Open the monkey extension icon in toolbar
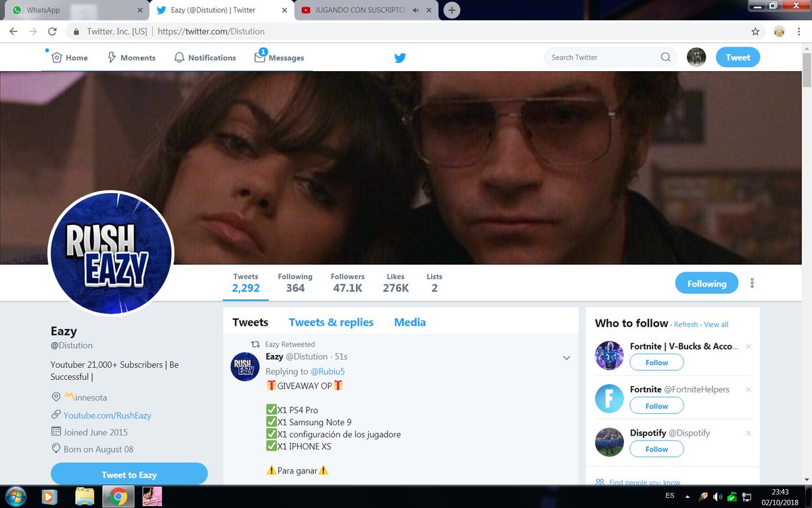 click(x=780, y=31)
